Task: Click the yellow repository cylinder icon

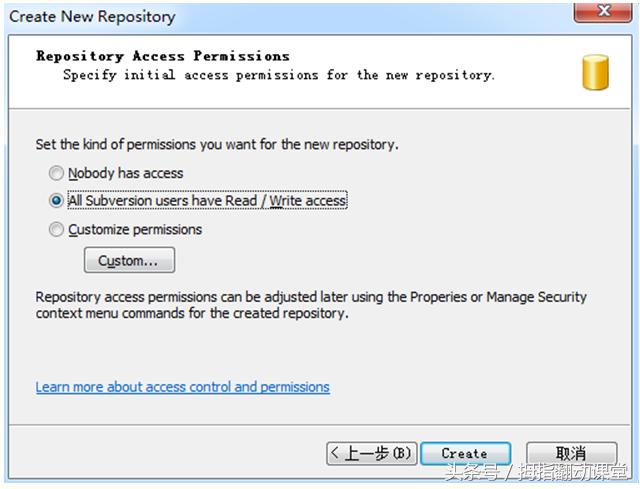Action: click(x=596, y=73)
